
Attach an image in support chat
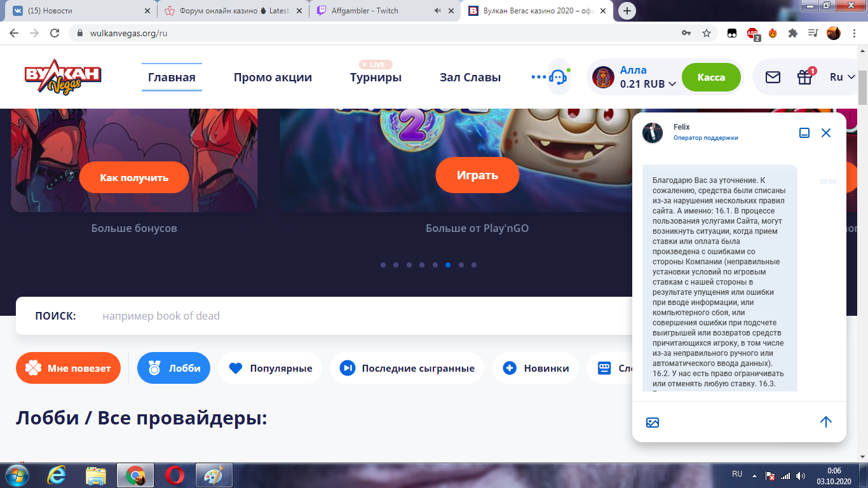[653, 422]
